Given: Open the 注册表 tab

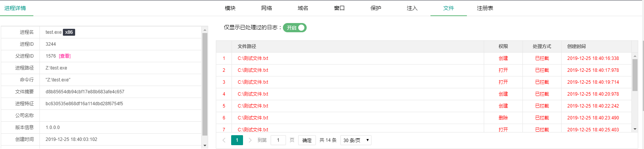Looking at the screenshot, I should [x=485, y=8].
